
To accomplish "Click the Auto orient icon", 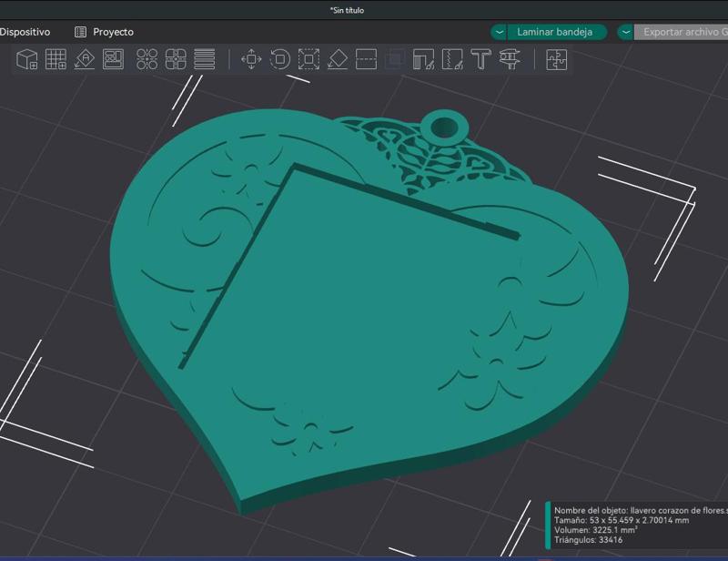I will tap(85, 59).
